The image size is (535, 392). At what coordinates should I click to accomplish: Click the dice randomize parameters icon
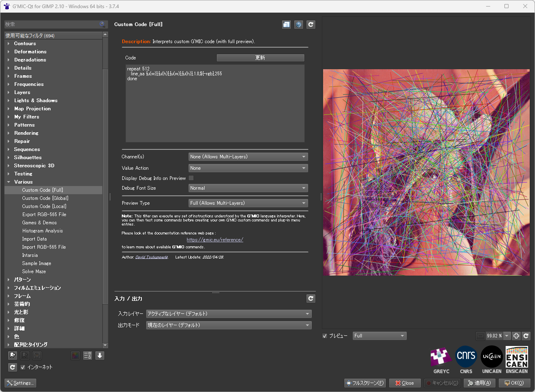coord(299,25)
